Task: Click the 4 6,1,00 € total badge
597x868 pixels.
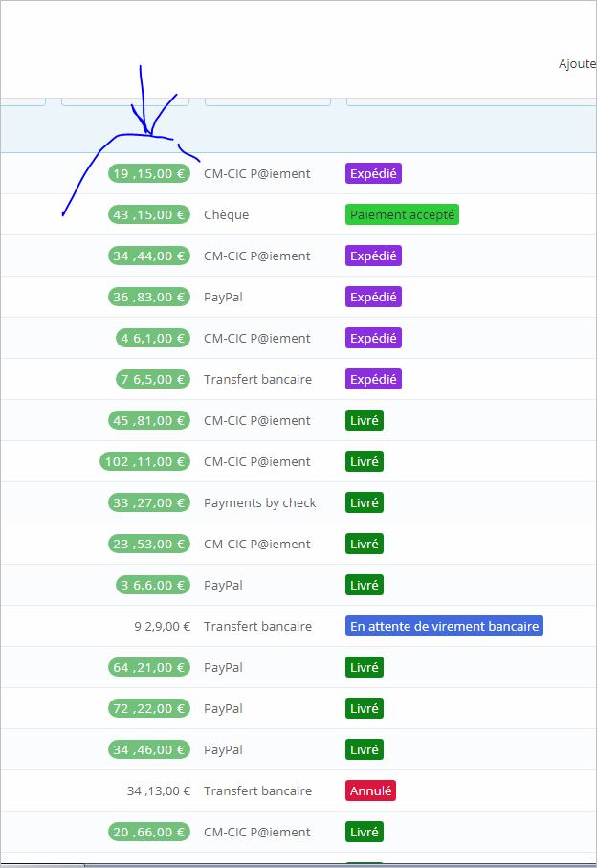Action: (x=153, y=338)
